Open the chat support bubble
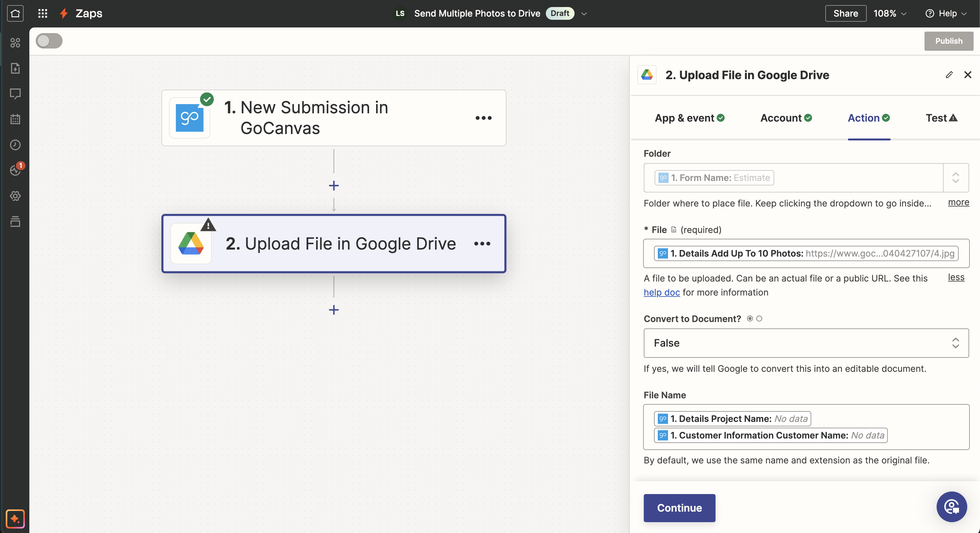The height and width of the screenshot is (533, 980). pos(952,507)
